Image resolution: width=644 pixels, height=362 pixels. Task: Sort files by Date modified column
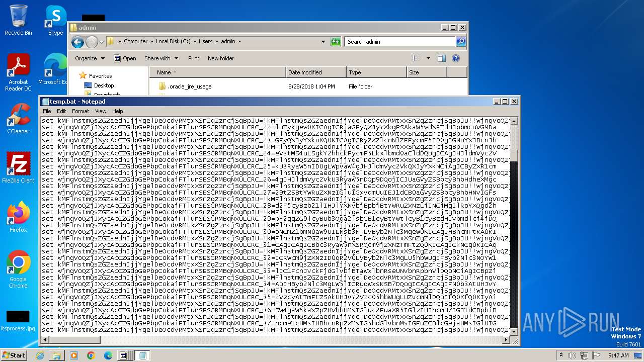pos(315,72)
